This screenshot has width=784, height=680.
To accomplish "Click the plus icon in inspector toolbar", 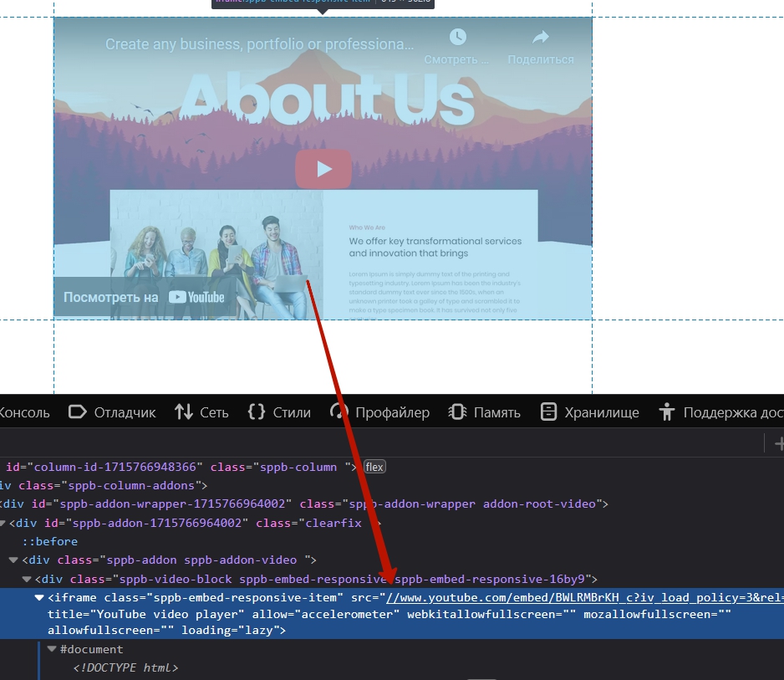I will pos(777,443).
